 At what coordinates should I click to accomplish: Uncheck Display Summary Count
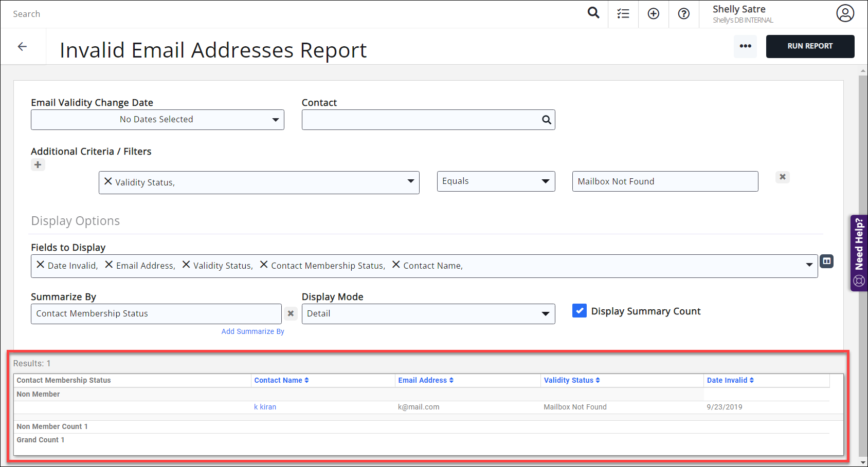tap(579, 310)
